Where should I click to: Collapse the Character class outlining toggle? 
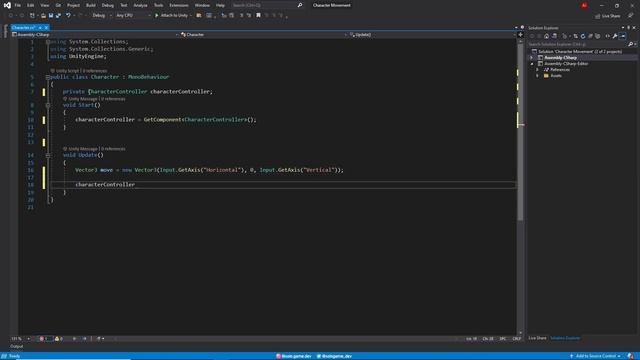[x=48, y=77]
